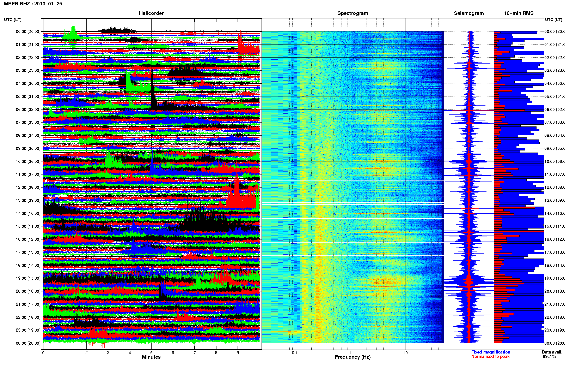Click the 'Data avail.' label

click(552, 352)
